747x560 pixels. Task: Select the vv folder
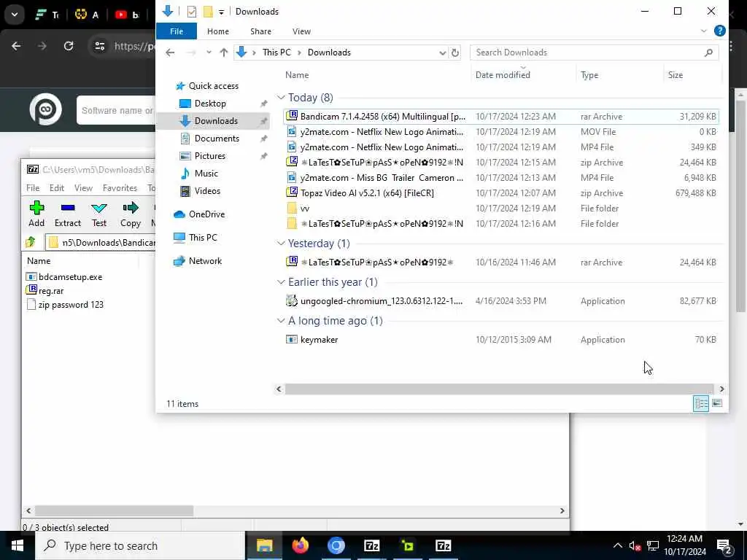click(x=500, y=209)
